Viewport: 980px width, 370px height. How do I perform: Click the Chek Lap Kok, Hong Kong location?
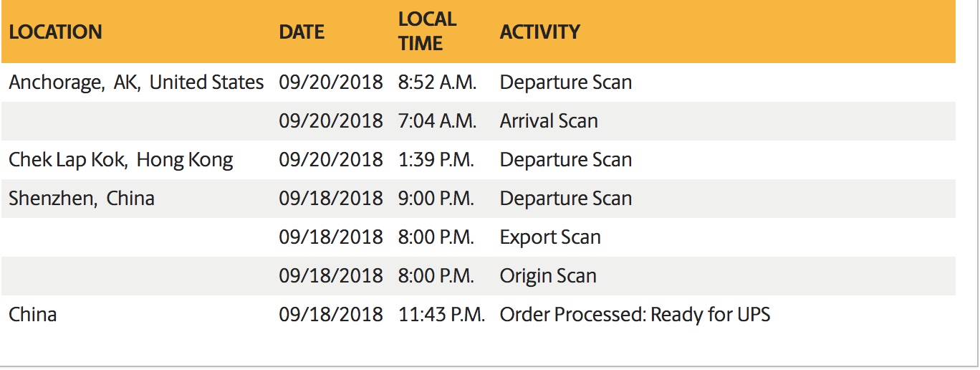tap(120, 160)
